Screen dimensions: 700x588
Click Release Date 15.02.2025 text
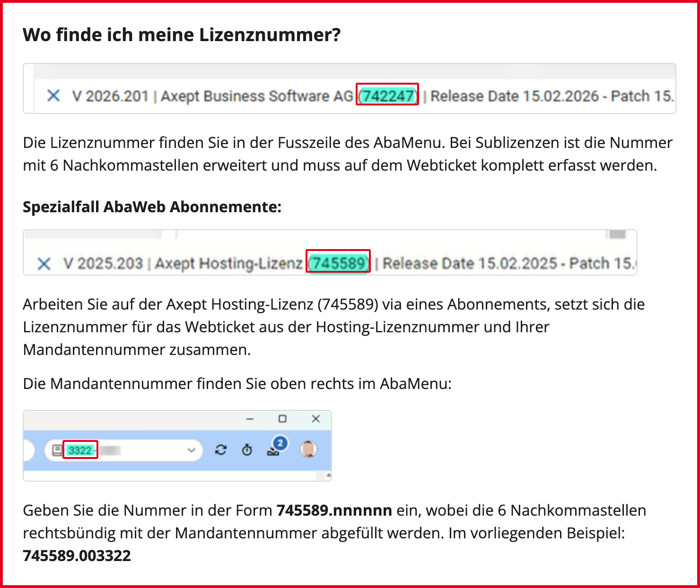470,263
